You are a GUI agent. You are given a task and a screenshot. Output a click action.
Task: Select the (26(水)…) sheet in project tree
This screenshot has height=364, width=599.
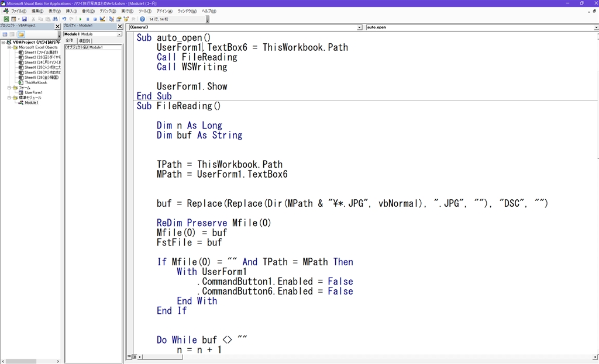[x=39, y=72]
